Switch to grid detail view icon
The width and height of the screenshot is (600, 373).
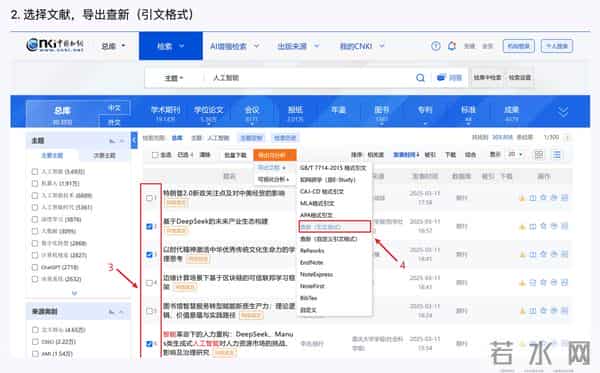click(x=539, y=155)
